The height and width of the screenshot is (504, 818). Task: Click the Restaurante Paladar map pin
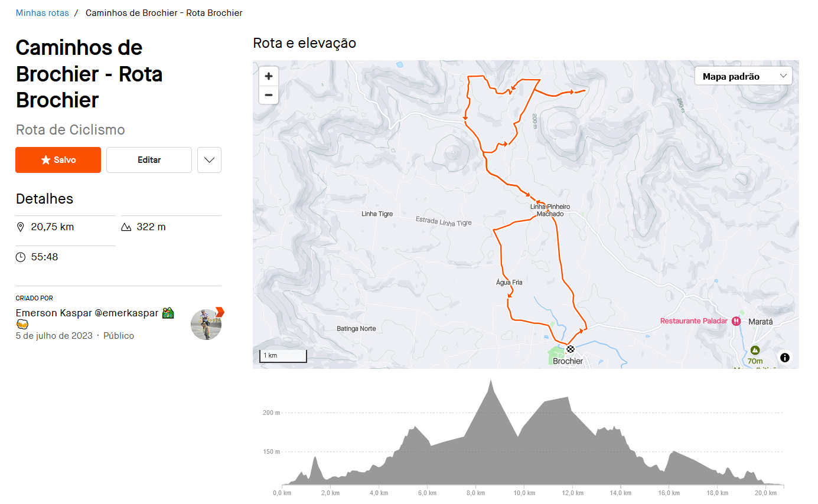click(x=736, y=321)
